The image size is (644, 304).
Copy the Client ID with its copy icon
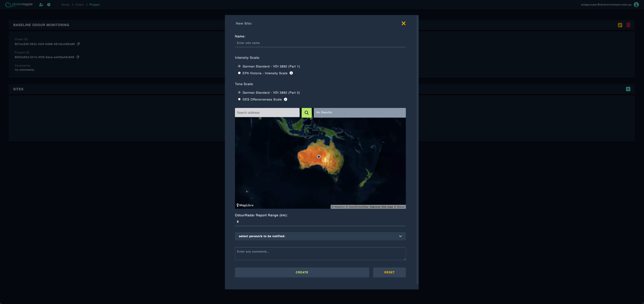coord(78,44)
